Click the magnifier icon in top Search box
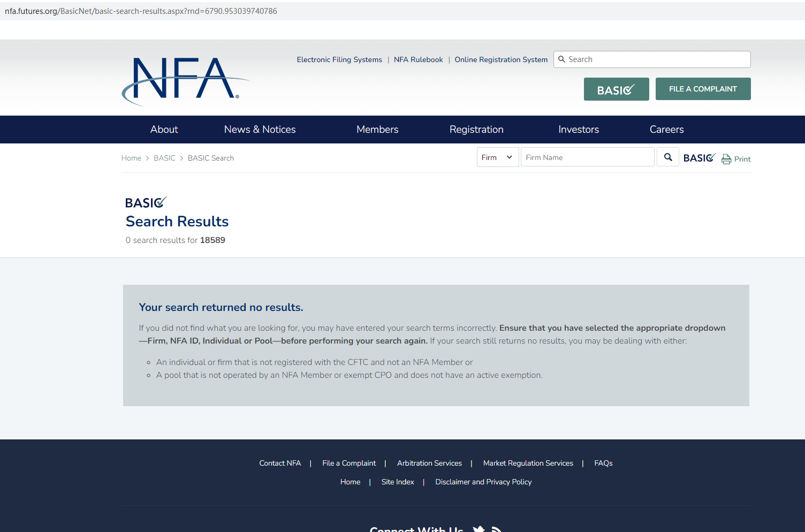 (x=561, y=59)
